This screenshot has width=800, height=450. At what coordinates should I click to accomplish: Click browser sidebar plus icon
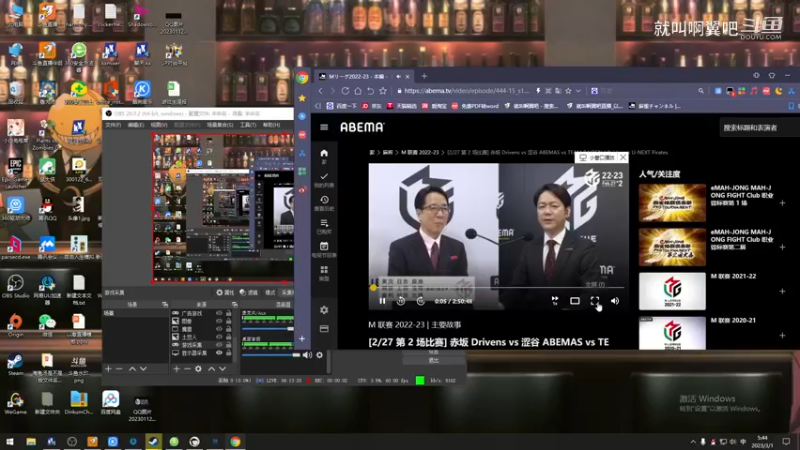click(x=302, y=339)
